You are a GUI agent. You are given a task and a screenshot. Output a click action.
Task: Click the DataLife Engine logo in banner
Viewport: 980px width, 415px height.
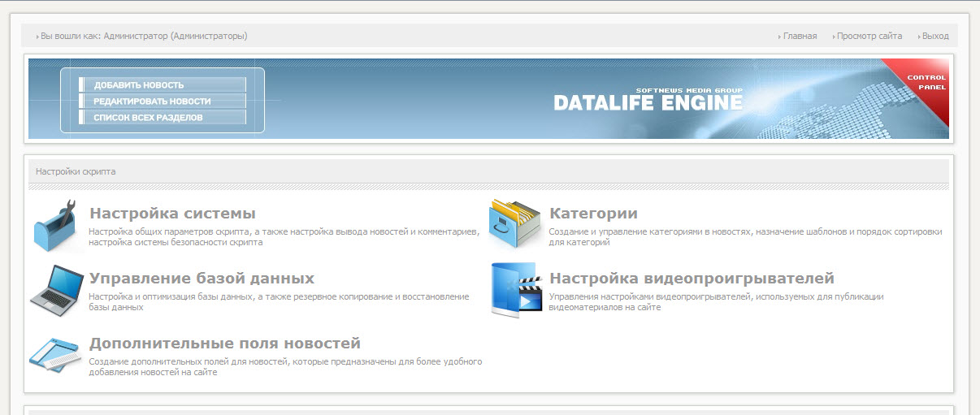648,99
